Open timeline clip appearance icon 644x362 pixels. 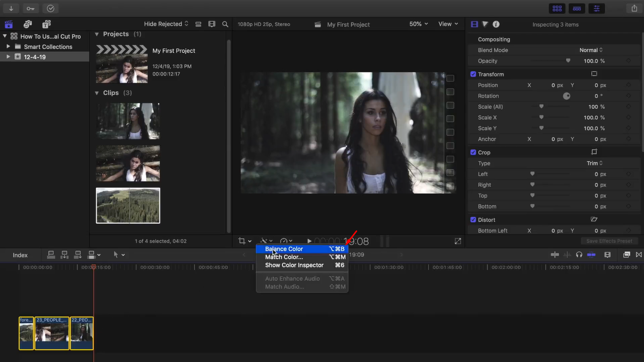[x=607, y=255]
